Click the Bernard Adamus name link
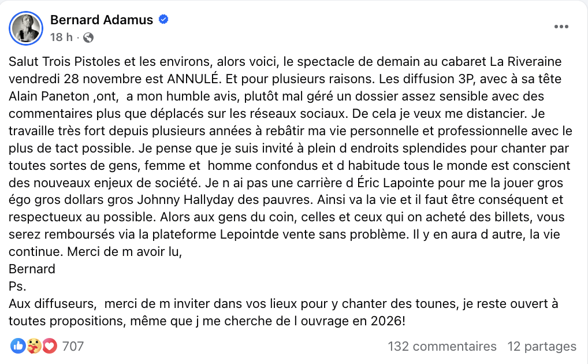This screenshot has width=588, height=364. [102, 20]
